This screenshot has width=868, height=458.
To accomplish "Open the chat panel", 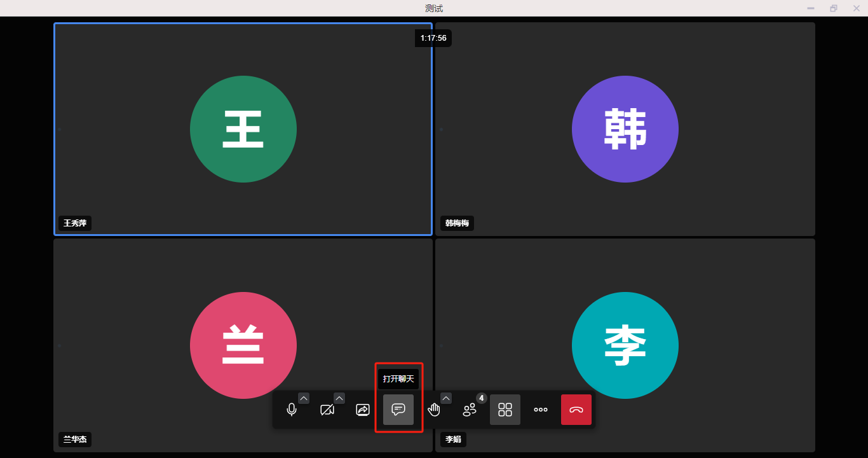I will (x=398, y=410).
